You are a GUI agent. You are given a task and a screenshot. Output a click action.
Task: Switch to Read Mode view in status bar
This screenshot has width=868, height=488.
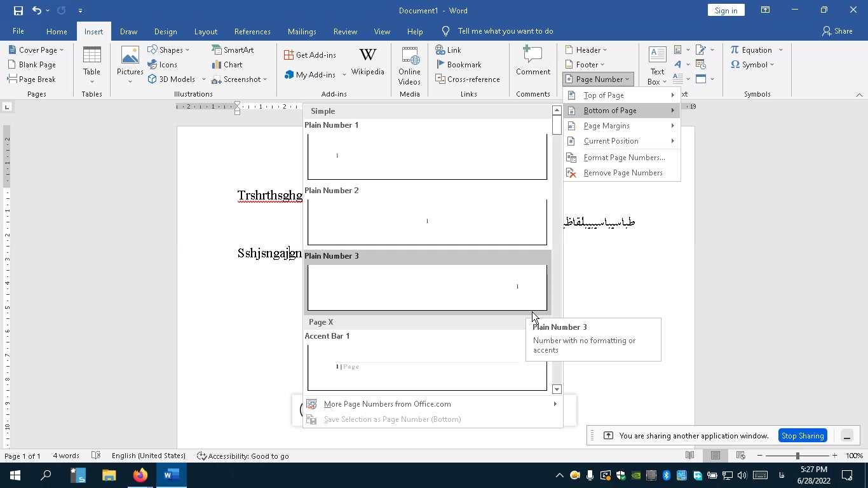(x=689, y=456)
